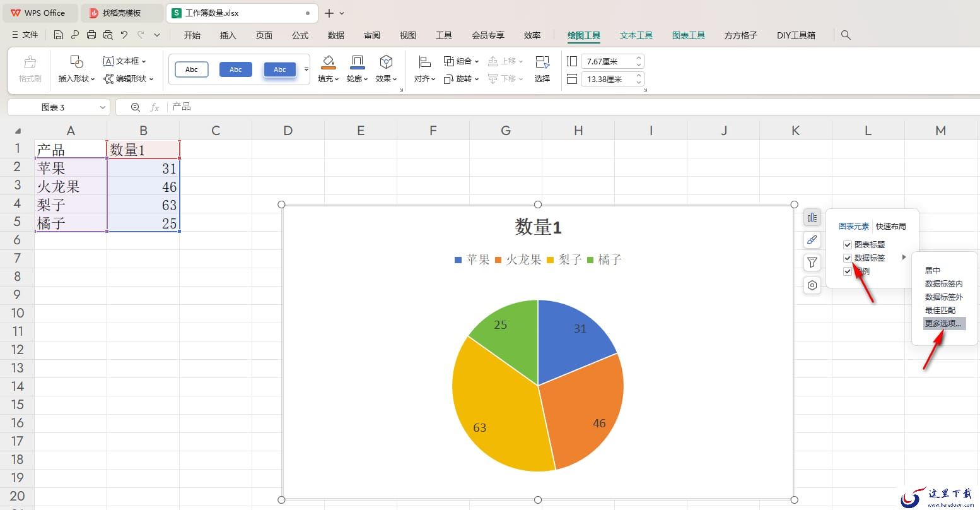Click the Text Box (文本框) icon

(108, 61)
